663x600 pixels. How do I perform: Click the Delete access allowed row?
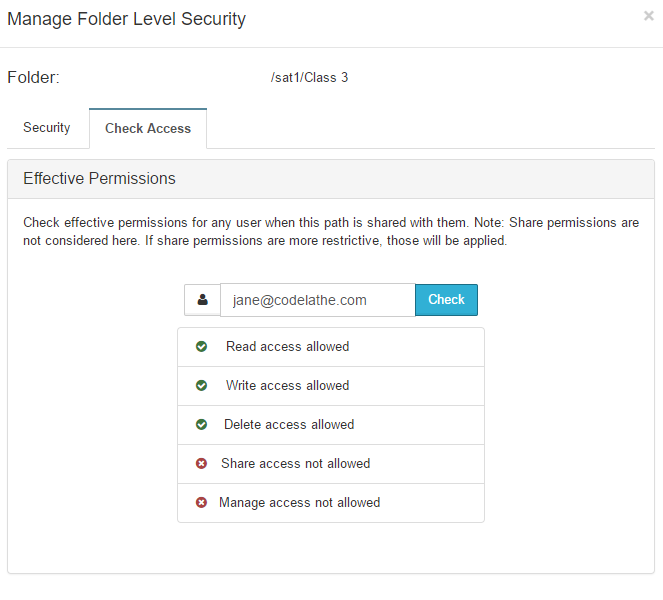[x=331, y=425]
